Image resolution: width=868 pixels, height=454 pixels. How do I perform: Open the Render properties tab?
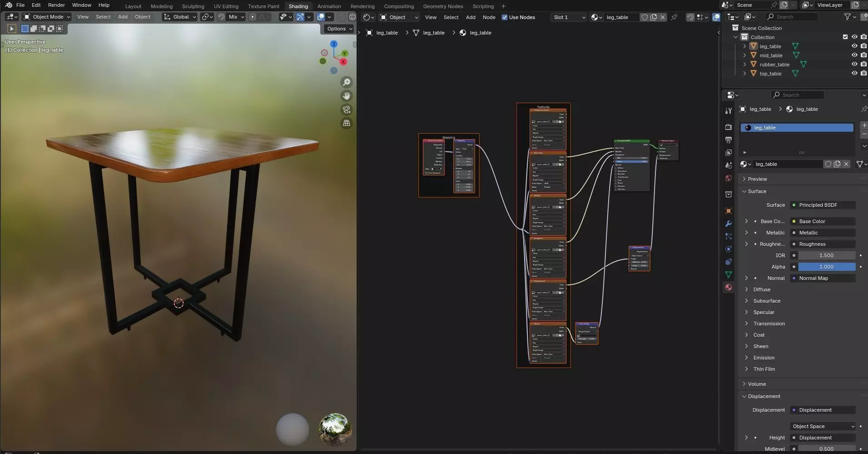[x=729, y=127]
